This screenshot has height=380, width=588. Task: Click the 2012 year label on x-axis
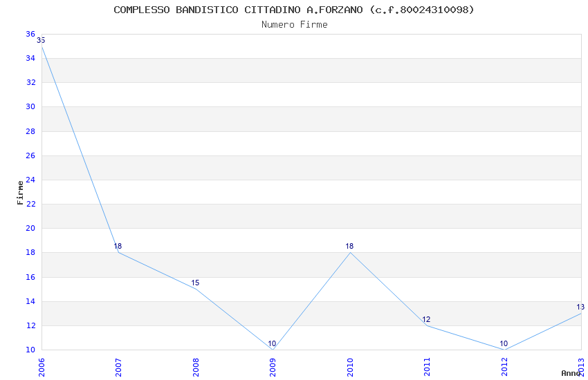coord(504,368)
